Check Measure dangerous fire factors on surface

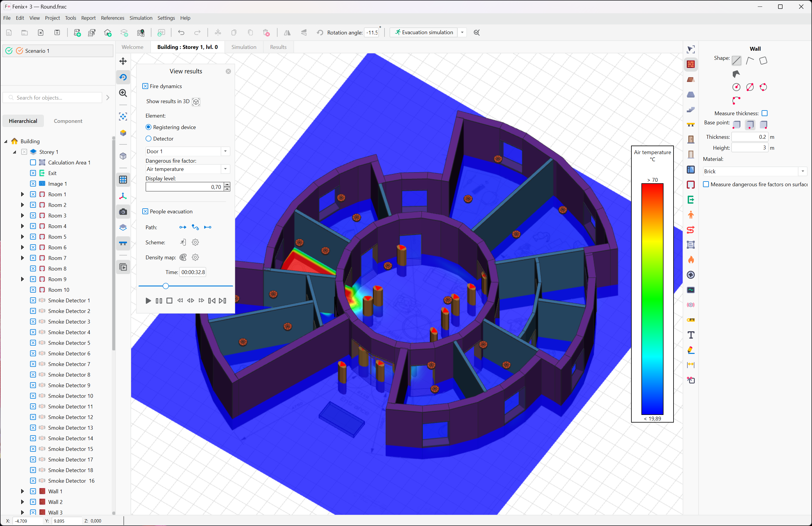coord(706,184)
